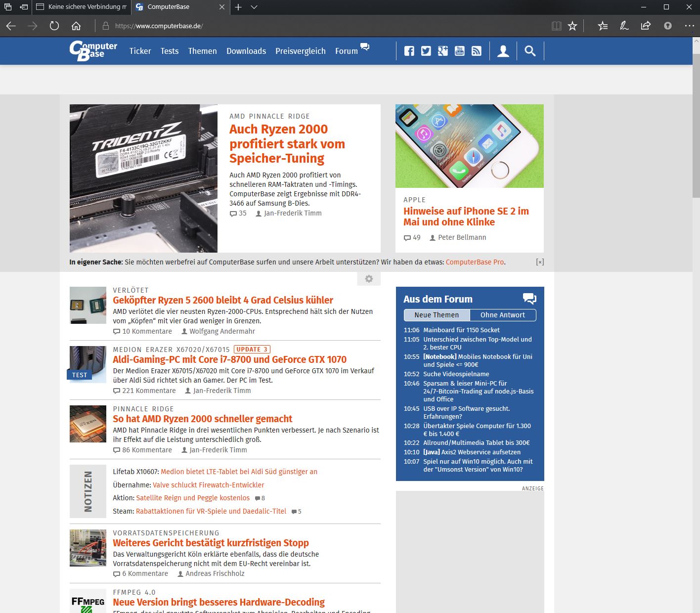This screenshot has height=613, width=700.
Task: Open forum thread 'Suche Videospielname'
Action: point(456,374)
